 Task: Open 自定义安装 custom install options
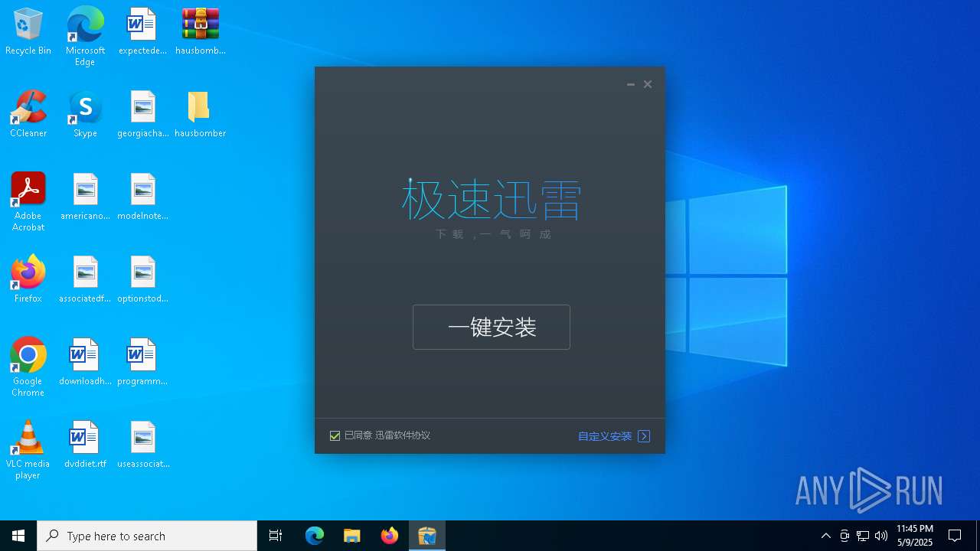(605, 436)
